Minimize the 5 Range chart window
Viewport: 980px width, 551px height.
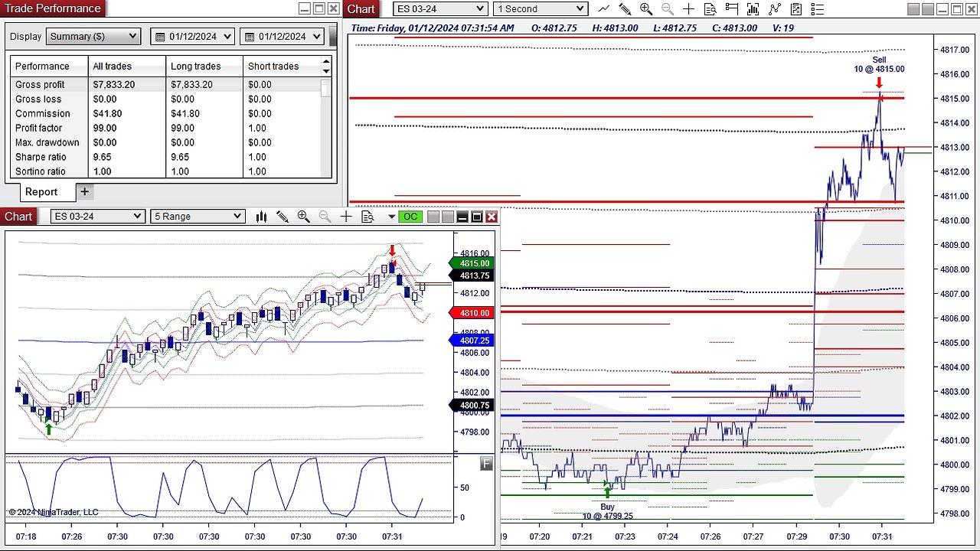point(462,217)
